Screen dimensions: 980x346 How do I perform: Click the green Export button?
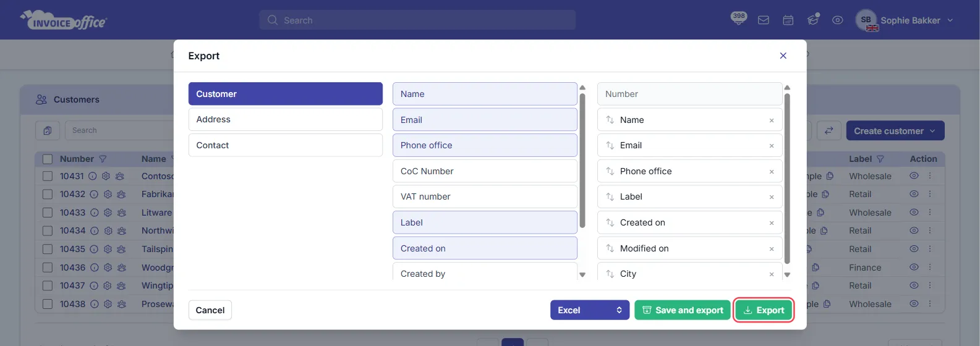click(x=764, y=310)
